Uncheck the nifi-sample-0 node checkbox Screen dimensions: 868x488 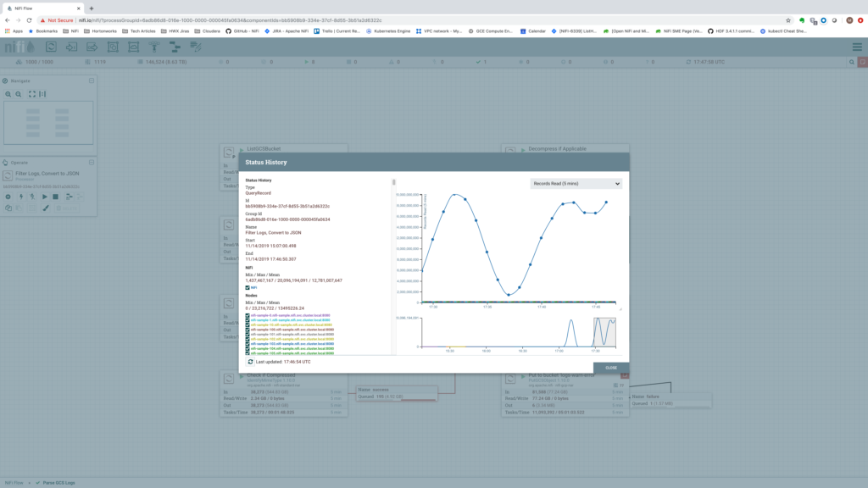(x=247, y=315)
